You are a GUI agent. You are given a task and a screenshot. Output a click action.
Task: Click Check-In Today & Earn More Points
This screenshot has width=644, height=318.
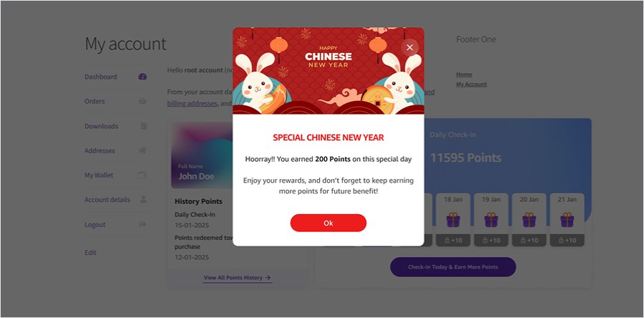[x=453, y=267]
